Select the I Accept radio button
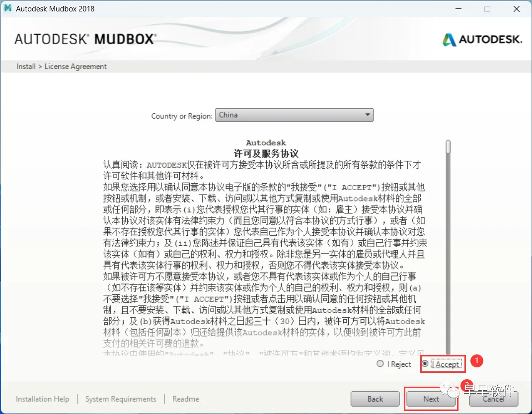532x414 pixels. pos(425,364)
